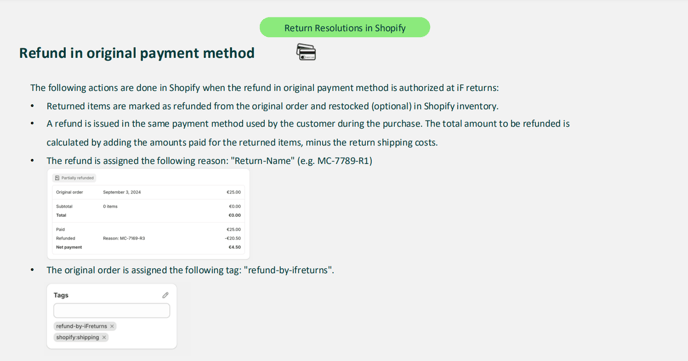Open the Return Resolutions in Shopify button
This screenshot has width=688, height=361.
pyautogui.click(x=345, y=28)
